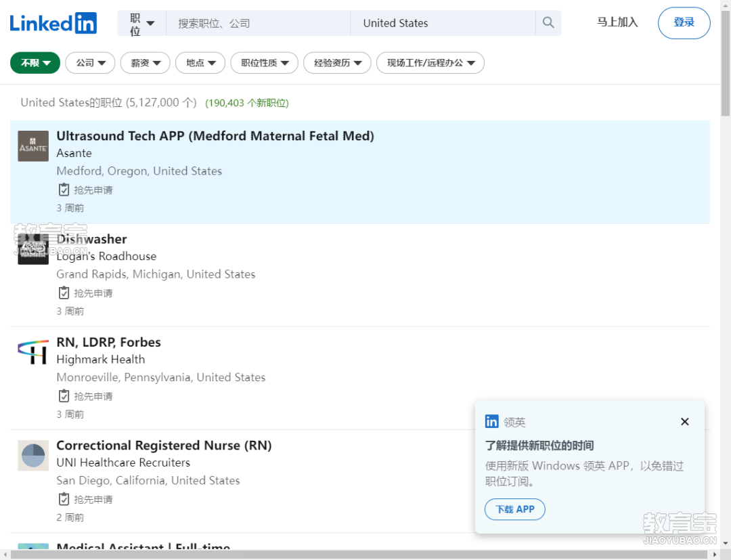Click the Highmark Health company name

(x=101, y=360)
